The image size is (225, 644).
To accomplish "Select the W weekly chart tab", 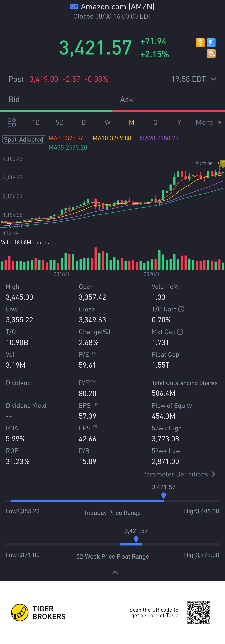I will [107, 123].
